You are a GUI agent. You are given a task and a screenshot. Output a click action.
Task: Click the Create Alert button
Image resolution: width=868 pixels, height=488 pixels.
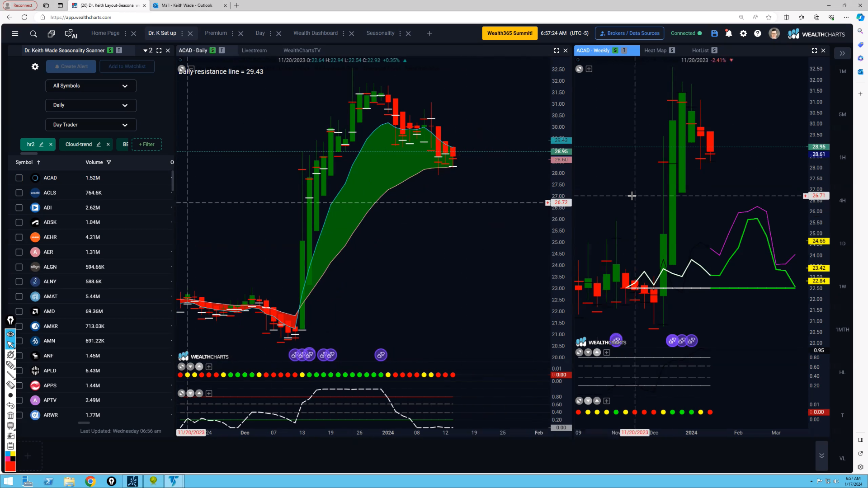[71, 66]
